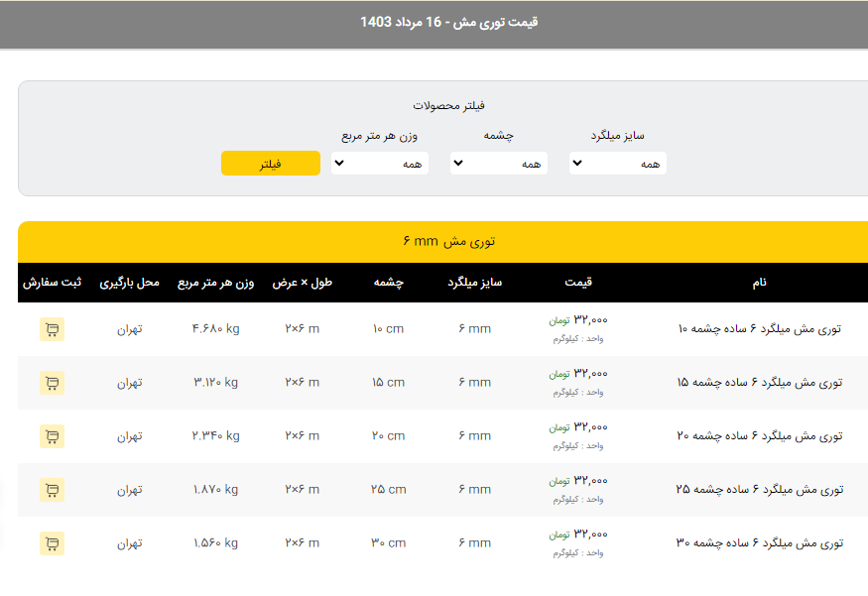Click the yellow توری مش 6 mm section bar

click(448, 241)
